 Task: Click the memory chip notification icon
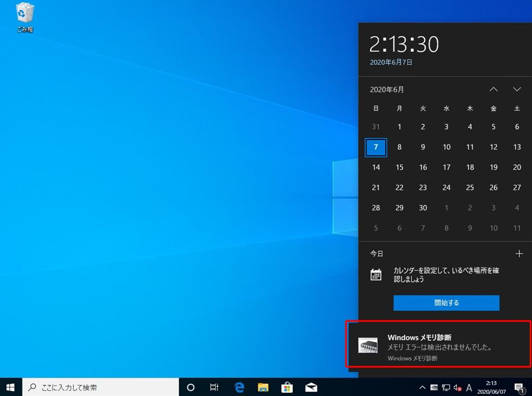[x=368, y=346]
